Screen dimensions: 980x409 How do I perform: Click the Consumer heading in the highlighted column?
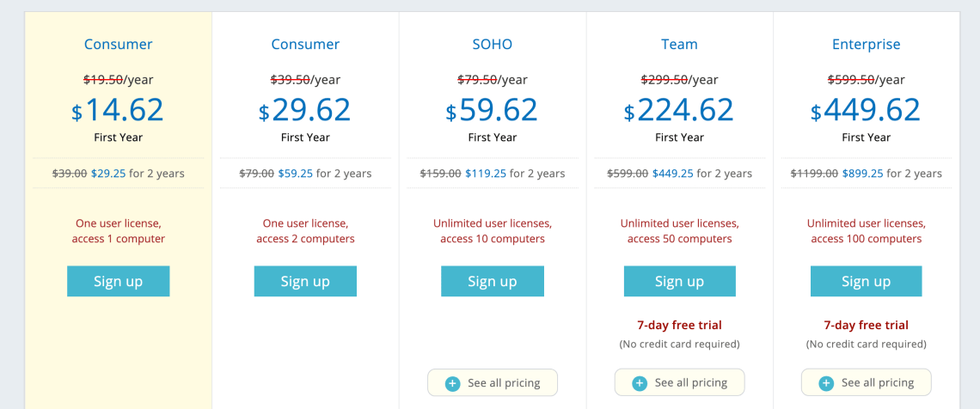coord(119,45)
